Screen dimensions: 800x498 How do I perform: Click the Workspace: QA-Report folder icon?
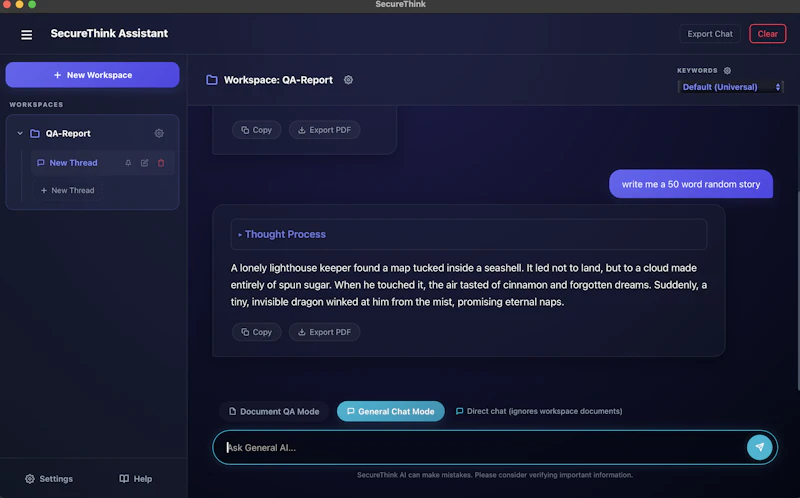(x=212, y=80)
